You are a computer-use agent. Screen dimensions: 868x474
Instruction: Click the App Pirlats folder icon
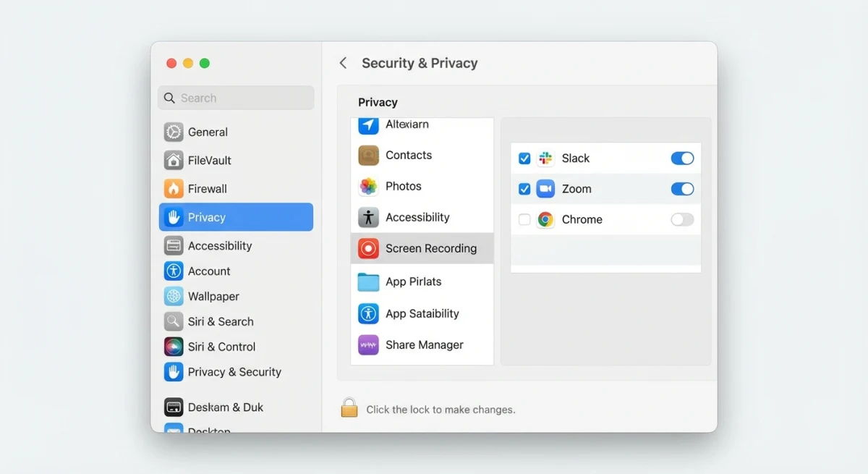click(x=369, y=282)
